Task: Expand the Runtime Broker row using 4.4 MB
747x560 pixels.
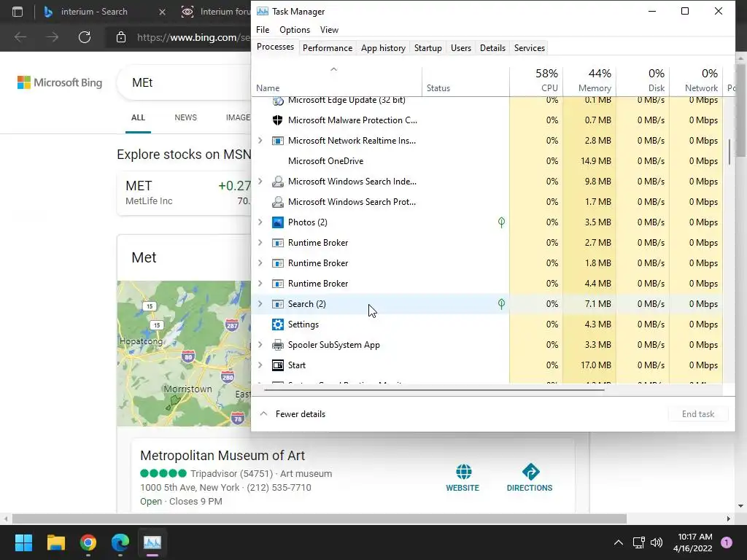Action: 260,284
